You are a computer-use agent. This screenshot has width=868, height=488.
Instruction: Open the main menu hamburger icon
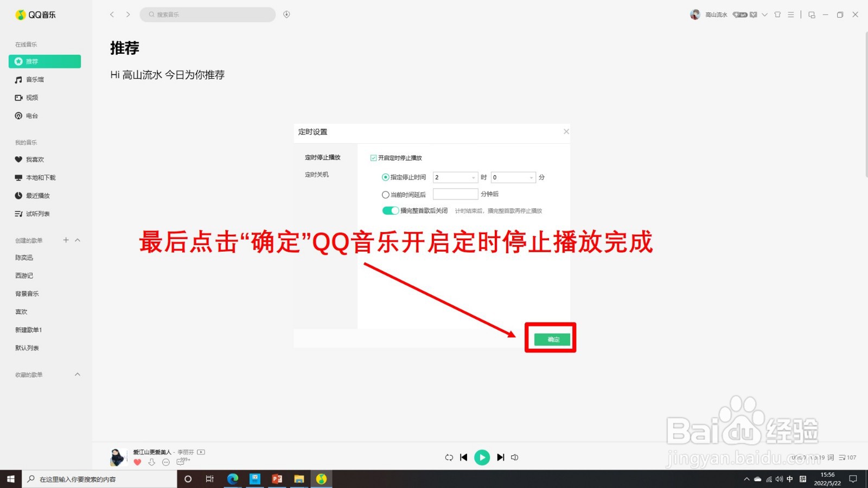coord(791,15)
